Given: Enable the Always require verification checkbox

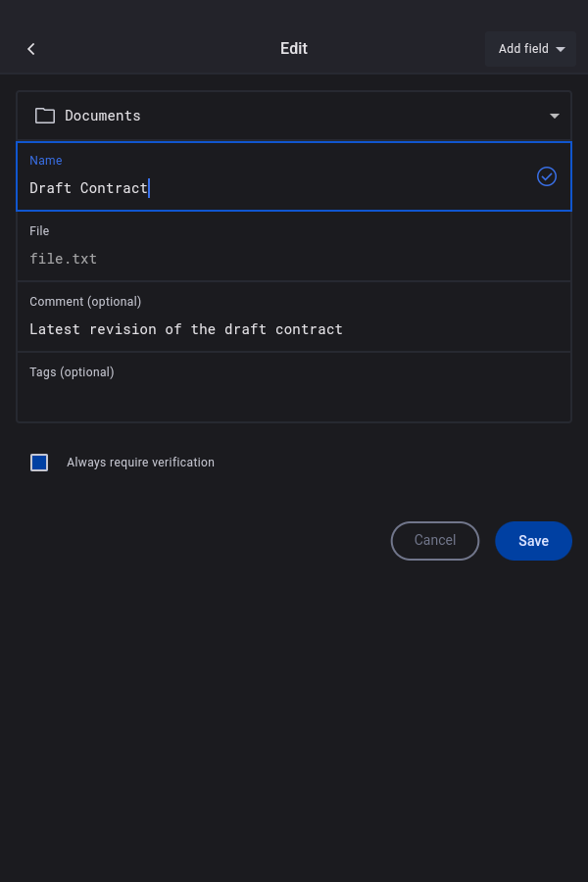Looking at the screenshot, I should click(39, 463).
